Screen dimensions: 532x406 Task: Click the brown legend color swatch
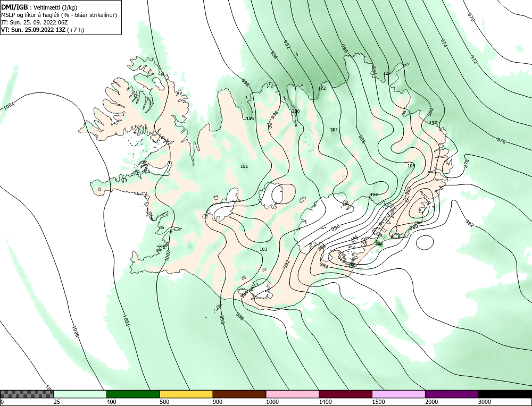click(x=239, y=394)
